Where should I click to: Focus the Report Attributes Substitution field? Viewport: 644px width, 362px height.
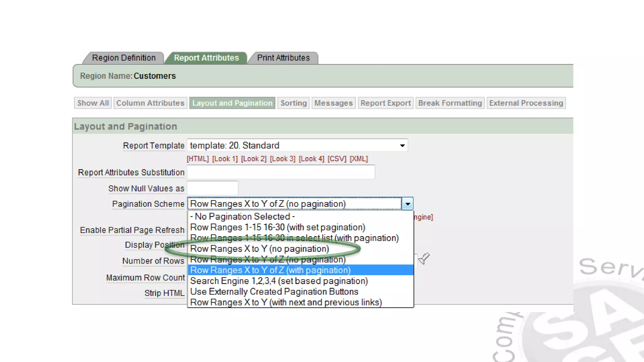click(281, 172)
